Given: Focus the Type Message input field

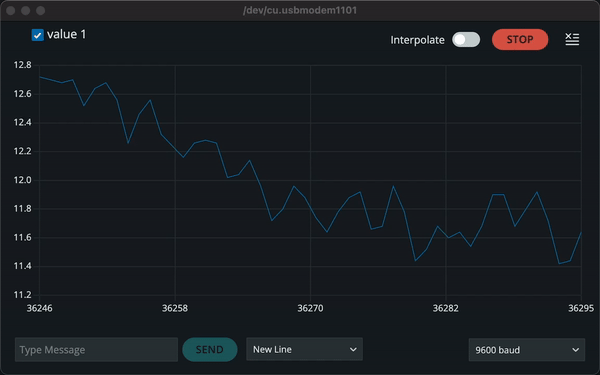Looking at the screenshot, I should point(96,349).
